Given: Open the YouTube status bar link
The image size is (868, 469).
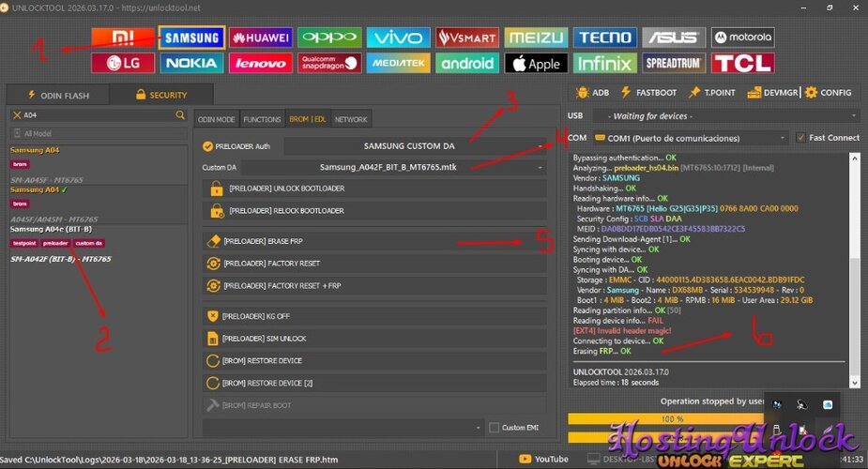Looking at the screenshot, I should coord(543,459).
